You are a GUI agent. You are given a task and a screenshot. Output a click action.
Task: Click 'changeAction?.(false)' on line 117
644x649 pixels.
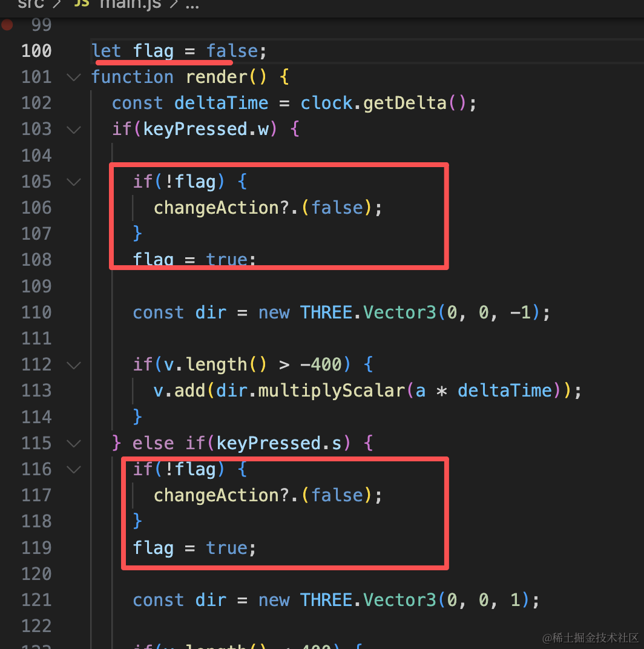tap(263, 495)
